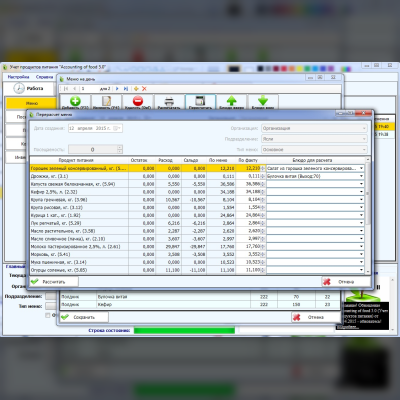The image size is (400, 400).
Task: Click the product table vertical scrollbar
Action: click(368, 217)
